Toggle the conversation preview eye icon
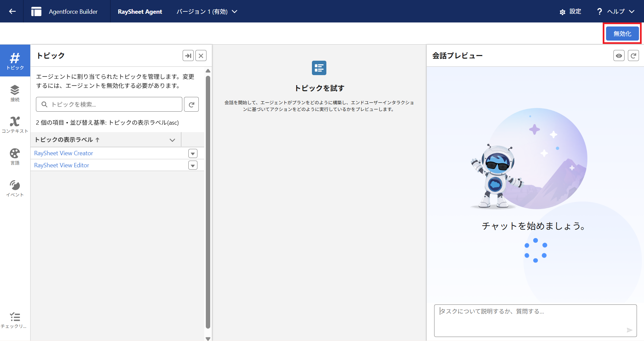The image size is (644, 341). click(x=619, y=56)
